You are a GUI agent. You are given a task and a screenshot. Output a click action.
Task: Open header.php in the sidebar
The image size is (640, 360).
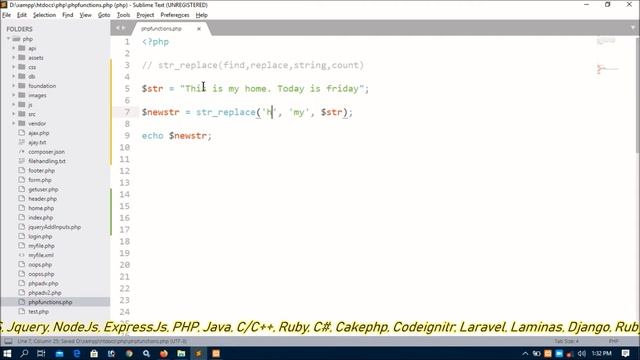coord(42,199)
